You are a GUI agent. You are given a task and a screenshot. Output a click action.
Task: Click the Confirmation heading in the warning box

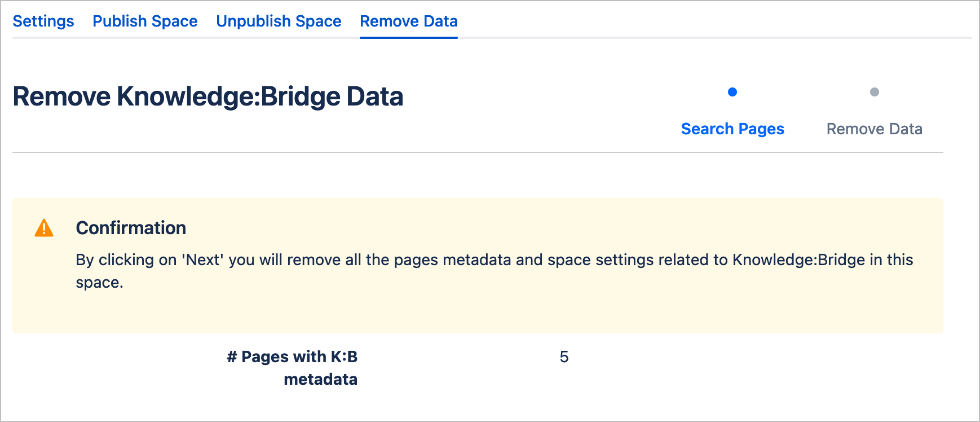tap(131, 228)
